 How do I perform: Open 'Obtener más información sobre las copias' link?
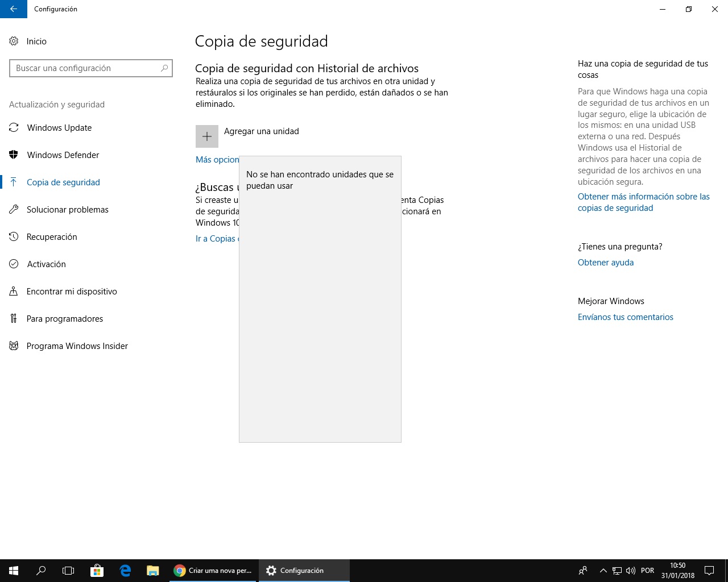644,202
